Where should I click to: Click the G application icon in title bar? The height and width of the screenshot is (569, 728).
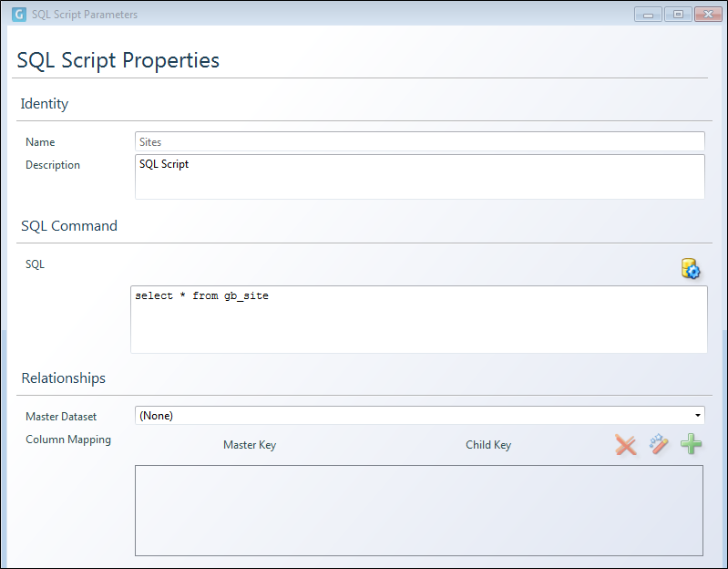tap(19, 15)
